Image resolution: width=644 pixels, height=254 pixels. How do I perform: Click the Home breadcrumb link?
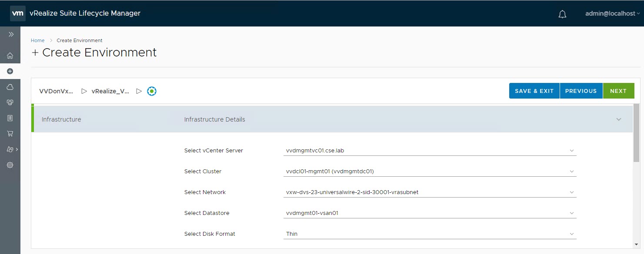(x=37, y=40)
